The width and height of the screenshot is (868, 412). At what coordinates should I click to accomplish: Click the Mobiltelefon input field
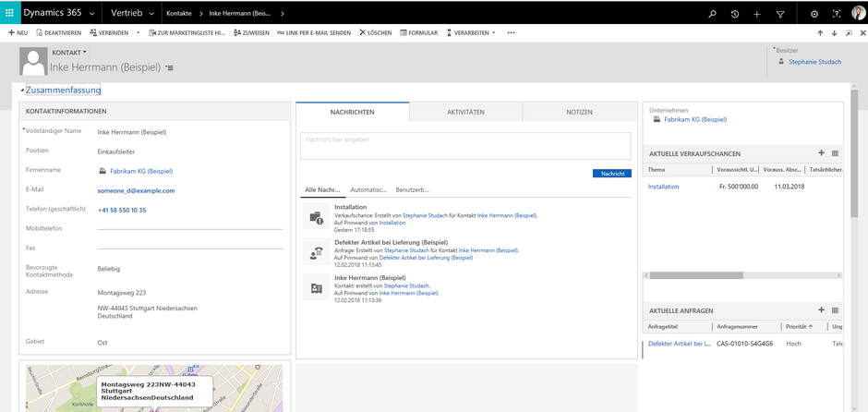[190, 228]
